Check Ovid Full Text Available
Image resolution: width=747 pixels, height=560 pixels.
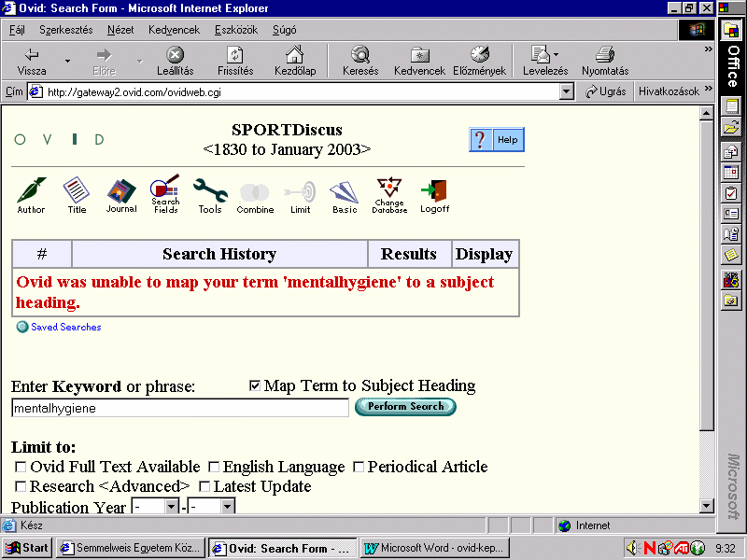[x=21, y=467]
